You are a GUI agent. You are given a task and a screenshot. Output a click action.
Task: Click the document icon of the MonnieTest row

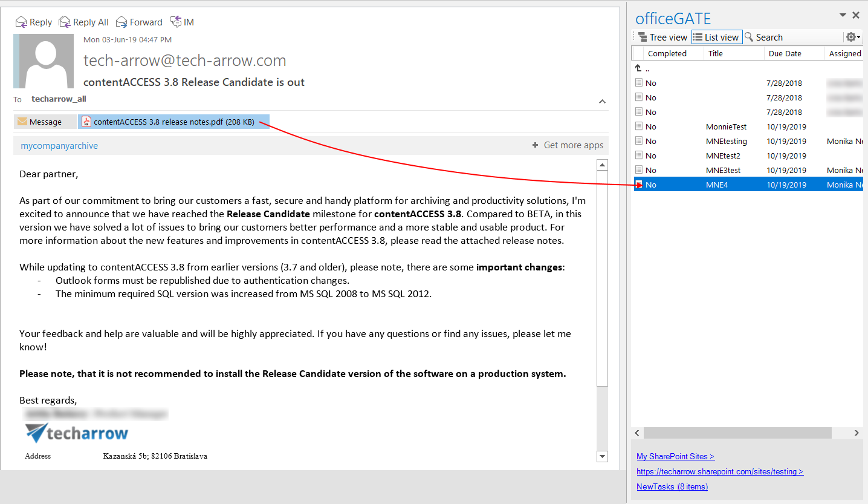pos(639,126)
